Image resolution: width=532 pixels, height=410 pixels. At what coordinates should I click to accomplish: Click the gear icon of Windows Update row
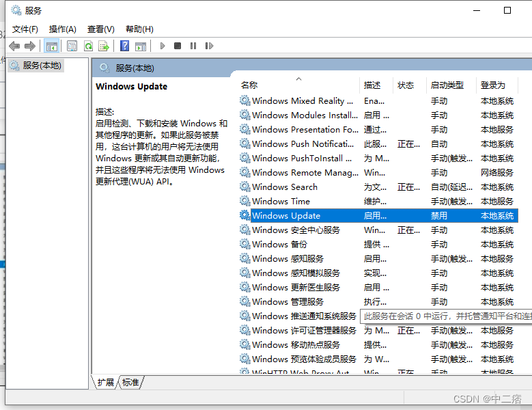coord(245,215)
